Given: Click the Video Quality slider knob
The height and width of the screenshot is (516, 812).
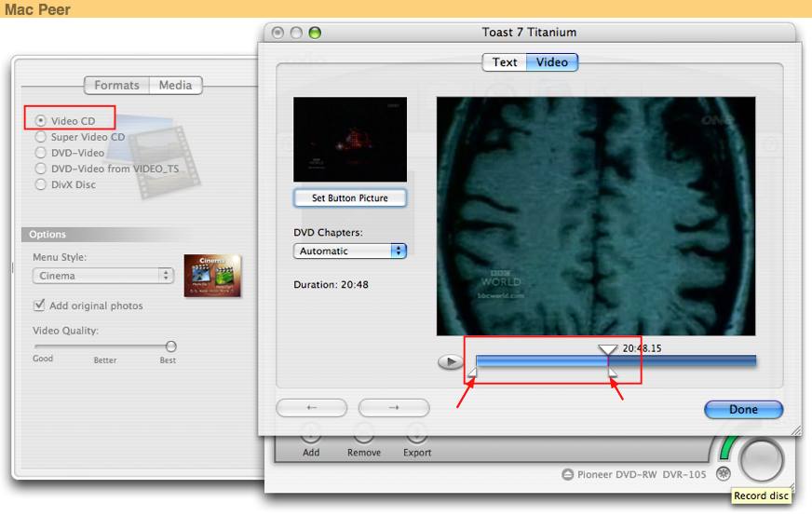Looking at the screenshot, I should pos(171,346).
